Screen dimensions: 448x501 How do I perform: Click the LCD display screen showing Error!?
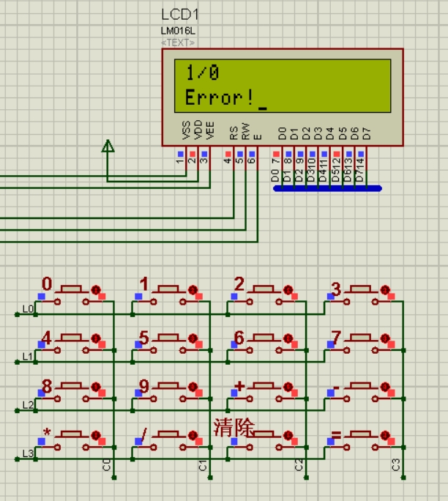(283, 86)
